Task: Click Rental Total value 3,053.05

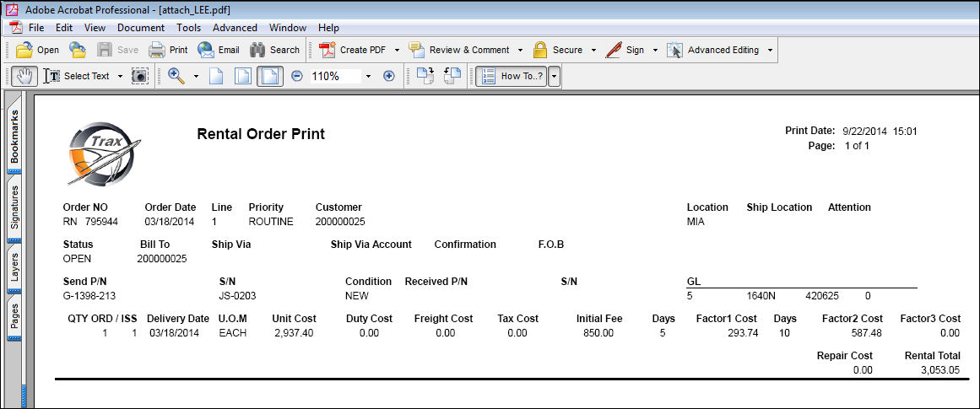Action: tap(940, 369)
